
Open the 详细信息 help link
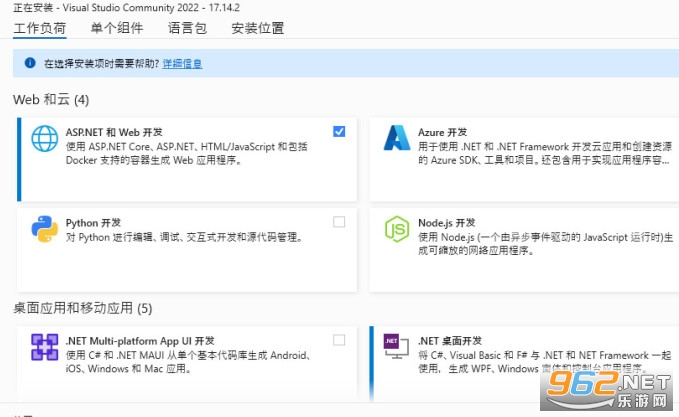pyautogui.click(x=182, y=64)
